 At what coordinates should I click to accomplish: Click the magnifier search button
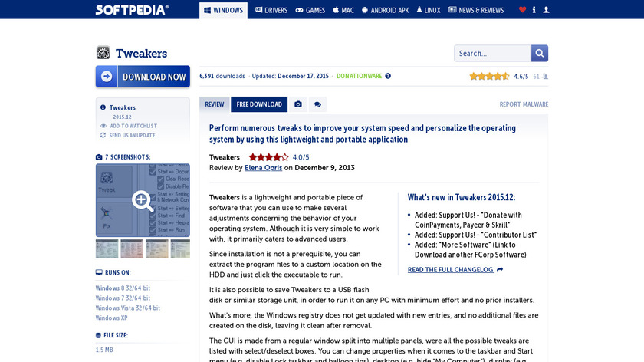[x=540, y=54]
